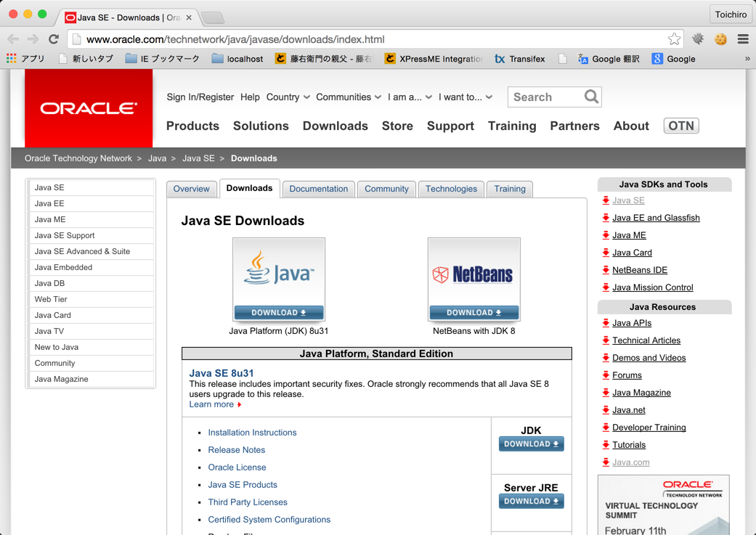Show more bookmarks with the chevron
This screenshot has height=535, width=756.
point(747,59)
